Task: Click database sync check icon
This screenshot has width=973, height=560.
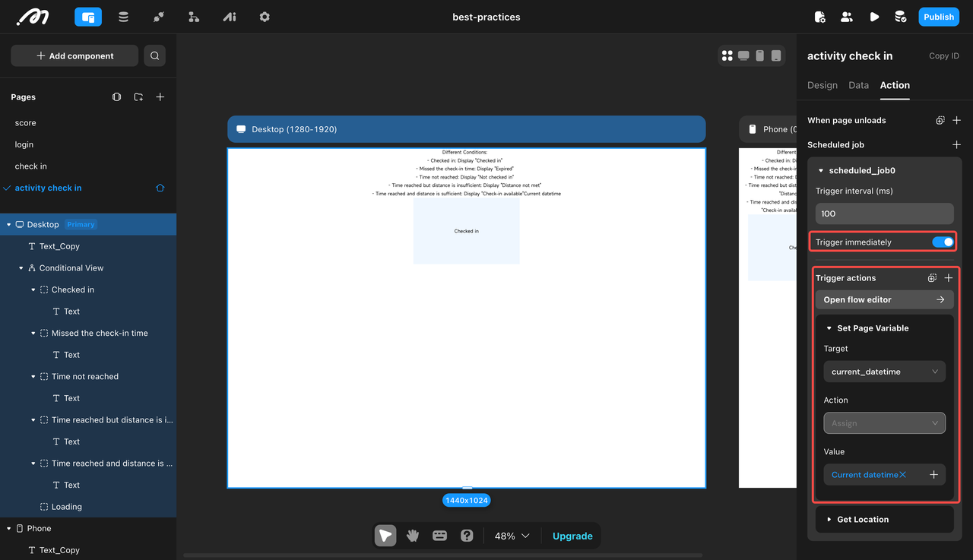Action: coord(900,17)
